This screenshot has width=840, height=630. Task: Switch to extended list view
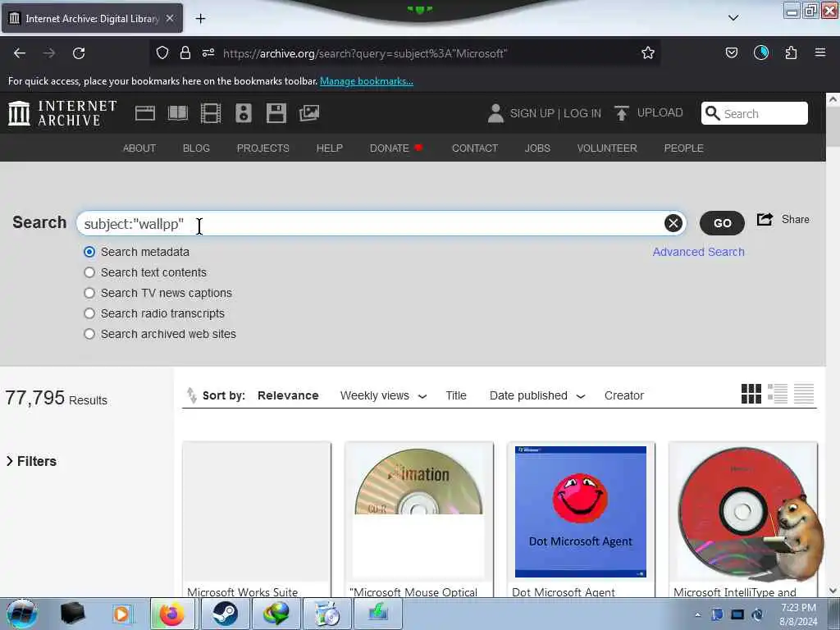coord(778,394)
